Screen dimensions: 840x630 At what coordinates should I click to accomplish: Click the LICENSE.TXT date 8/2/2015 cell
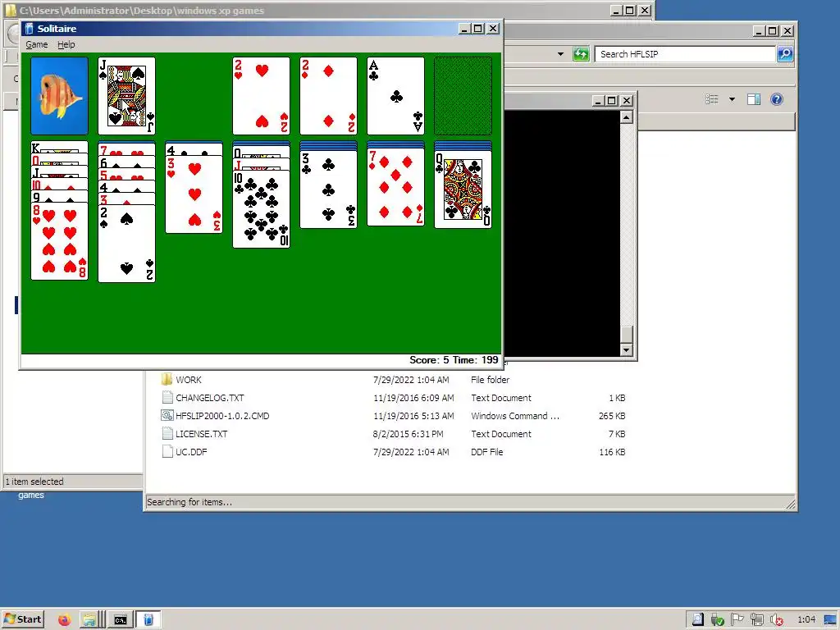(x=409, y=434)
